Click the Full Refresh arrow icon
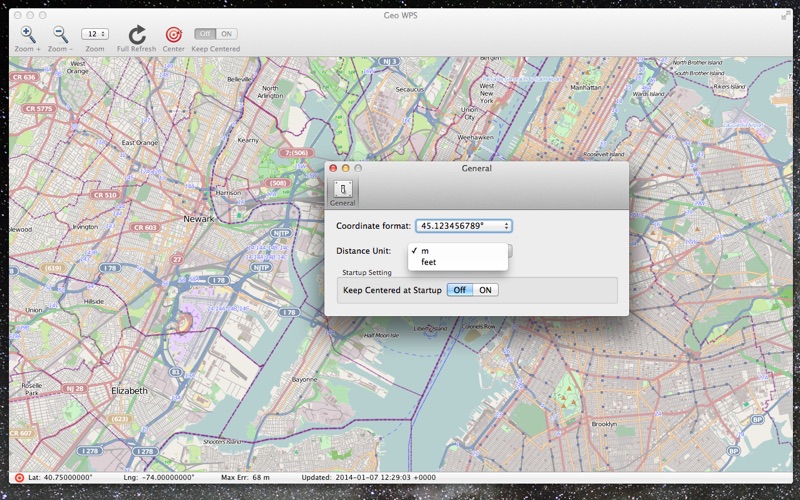800x500 pixels. 137,35
